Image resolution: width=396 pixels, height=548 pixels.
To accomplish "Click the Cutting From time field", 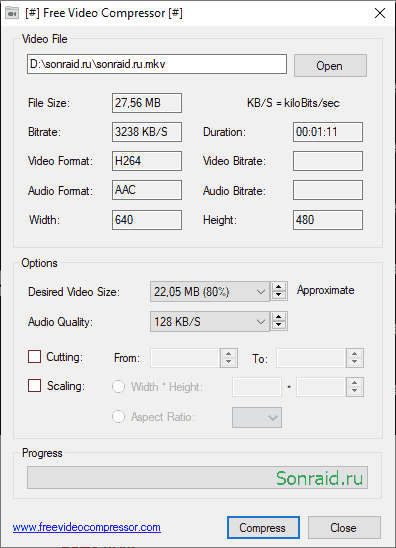I will 185,358.
